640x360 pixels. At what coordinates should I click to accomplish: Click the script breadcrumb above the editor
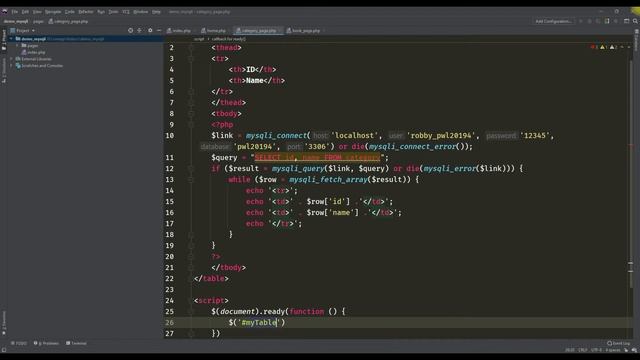pyautogui.click(x=199, y=39)
